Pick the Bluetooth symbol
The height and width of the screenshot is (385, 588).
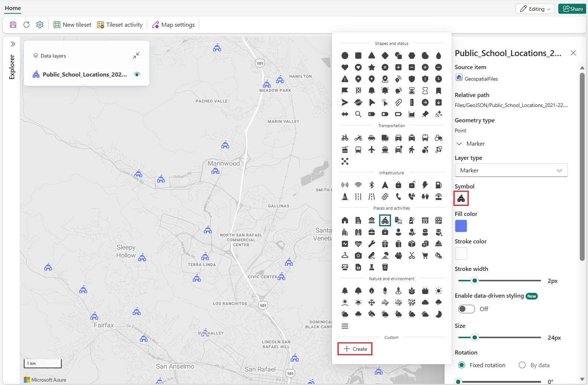pyautogui.click(x=372, y=185)
